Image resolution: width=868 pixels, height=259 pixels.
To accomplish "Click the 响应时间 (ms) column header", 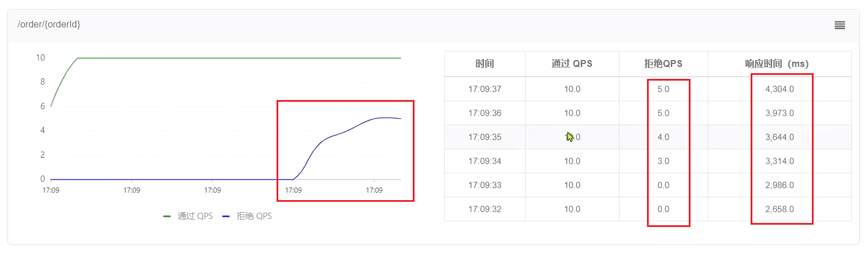I will coord(779,64).
